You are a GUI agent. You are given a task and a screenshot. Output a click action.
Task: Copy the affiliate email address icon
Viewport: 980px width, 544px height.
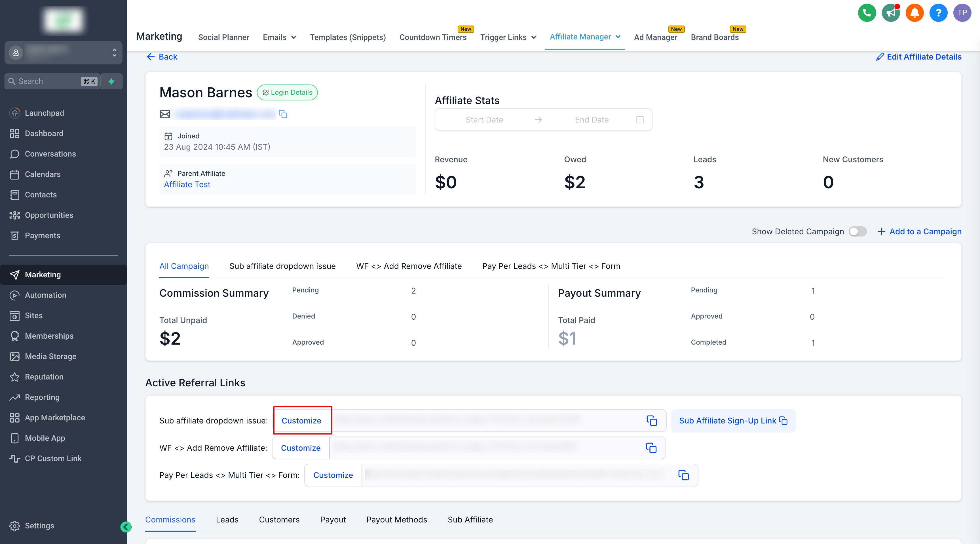(x=283, y=114)
